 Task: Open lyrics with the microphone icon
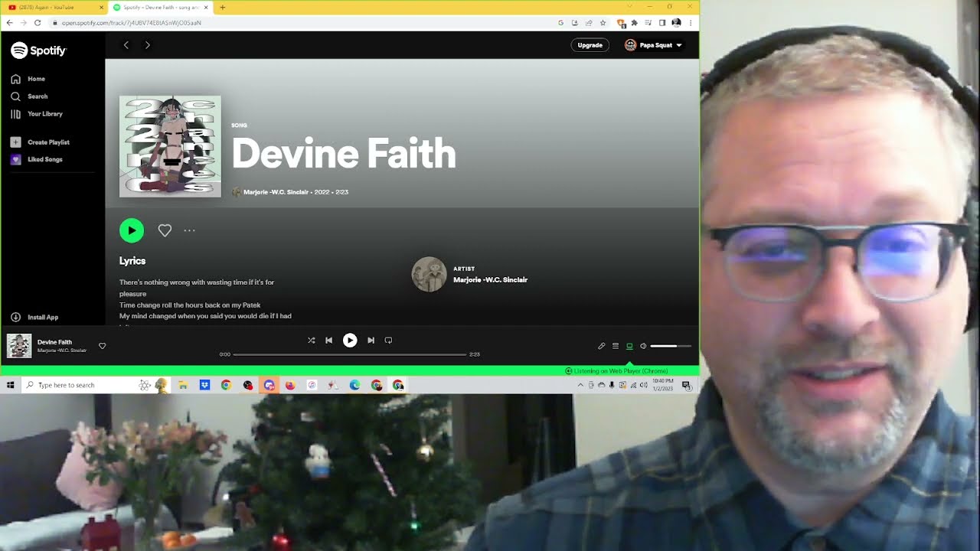(x=601, y=346)
